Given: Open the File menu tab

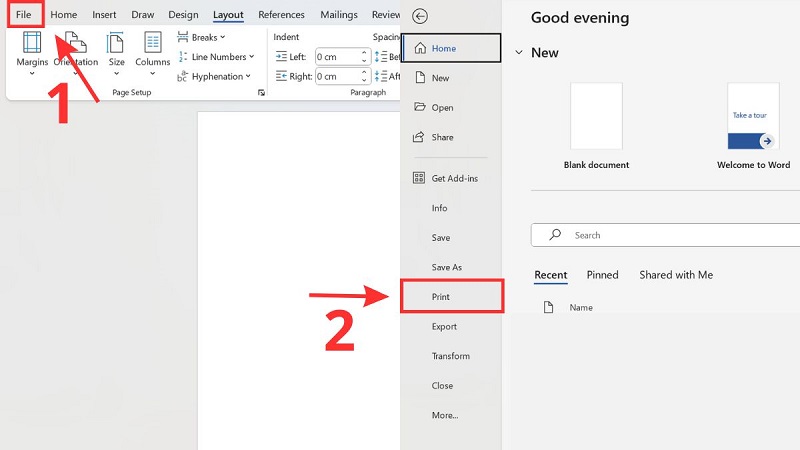Looking at the screenshot, I should (x=23, y=15).
